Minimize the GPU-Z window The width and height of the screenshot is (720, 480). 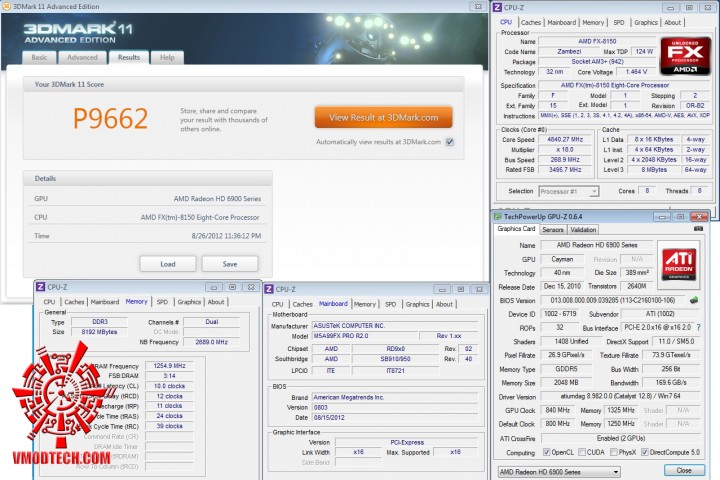point(662,217)
